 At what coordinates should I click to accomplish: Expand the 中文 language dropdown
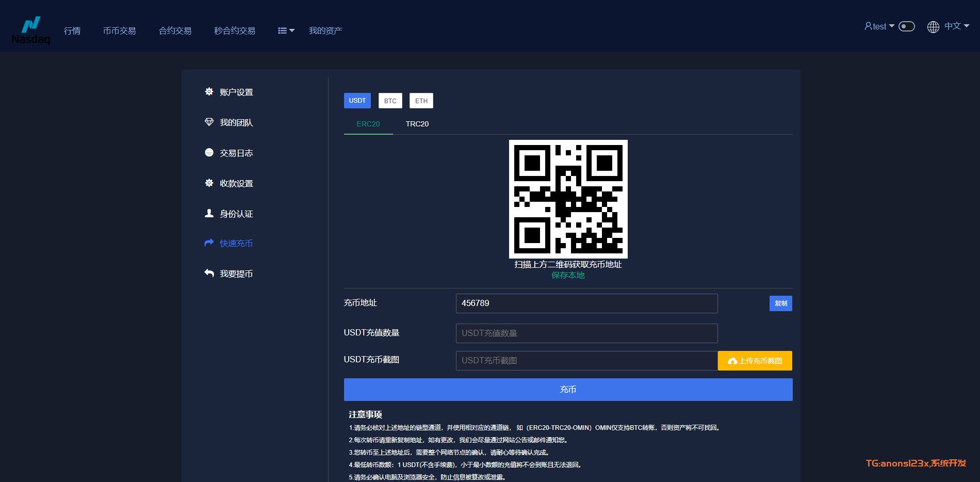957,26
